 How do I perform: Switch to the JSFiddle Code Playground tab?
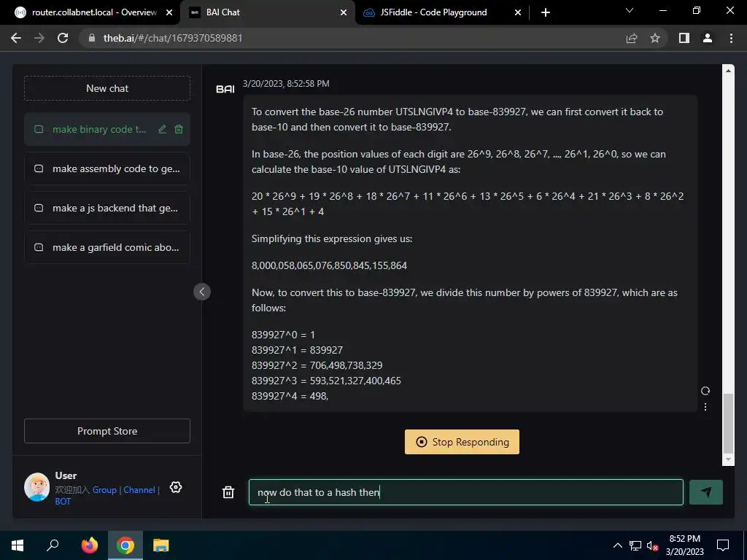click(442, 12)
